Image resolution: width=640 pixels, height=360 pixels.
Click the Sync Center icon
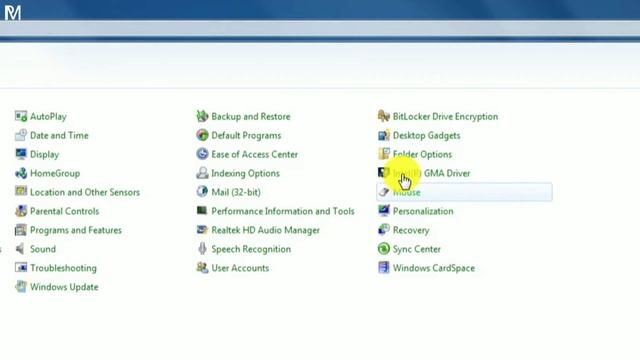(384, 249)
